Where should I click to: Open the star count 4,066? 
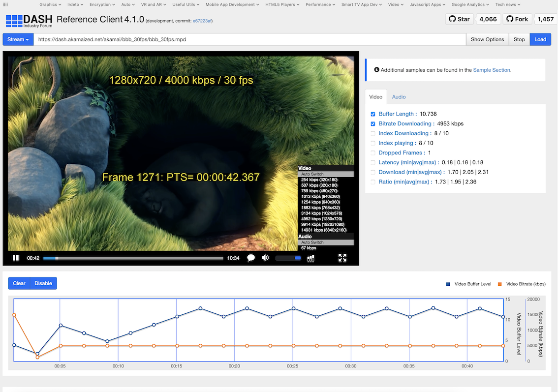coord(488,19)
